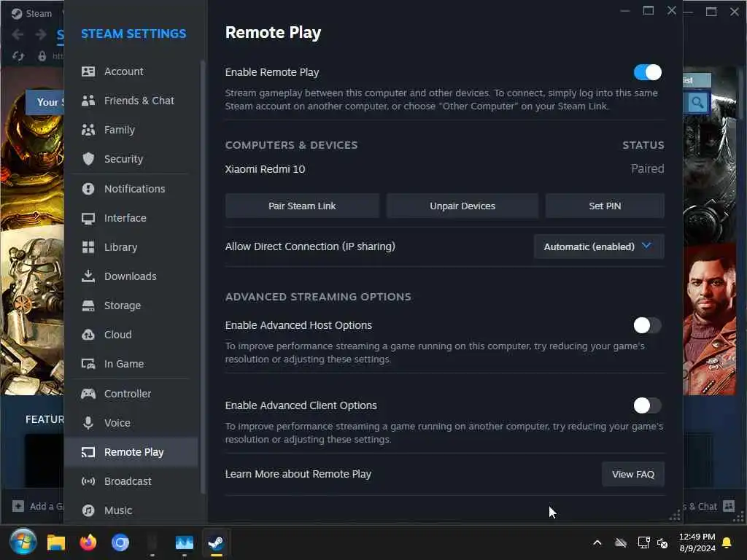The image size is (747, 560).
Task: Click the Remote Play cast icon
Action: click(88, 452)
